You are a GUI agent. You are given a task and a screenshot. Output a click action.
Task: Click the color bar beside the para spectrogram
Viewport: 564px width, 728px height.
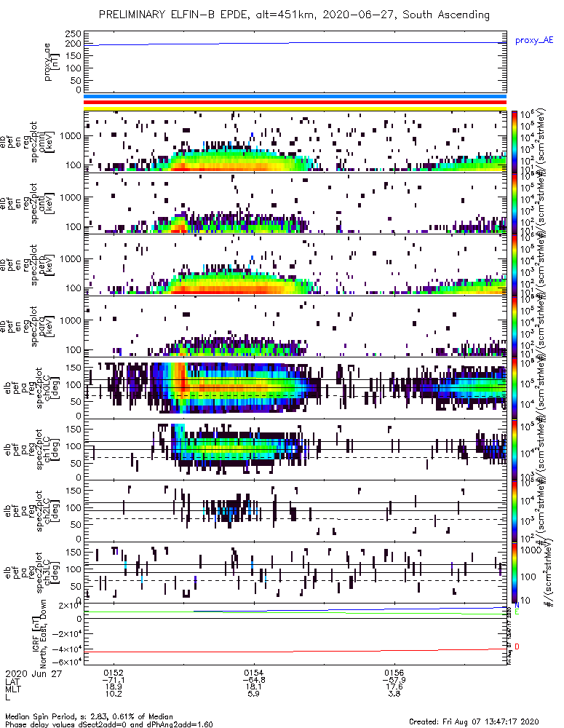pyautogui.click(x=514, y=326)
